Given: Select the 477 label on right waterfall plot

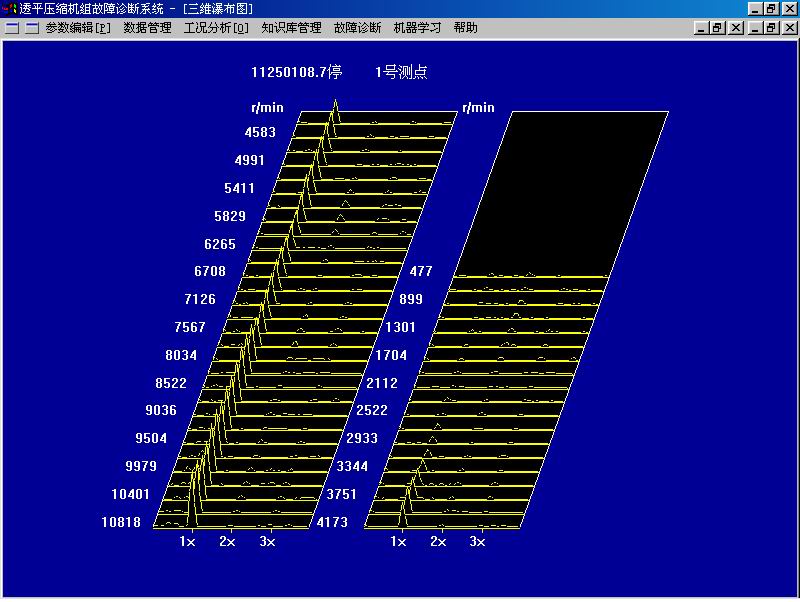Looking at the screenshot, I should (421, 271).
